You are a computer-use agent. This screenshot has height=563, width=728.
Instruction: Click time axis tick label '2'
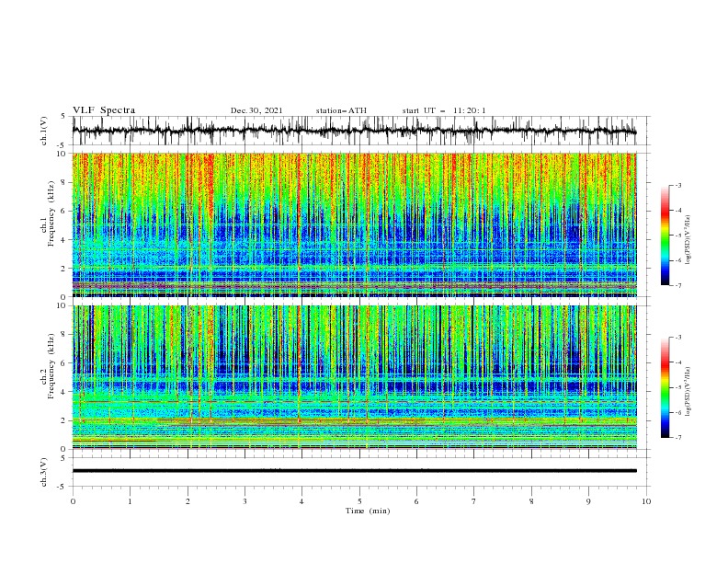point(188,501)
